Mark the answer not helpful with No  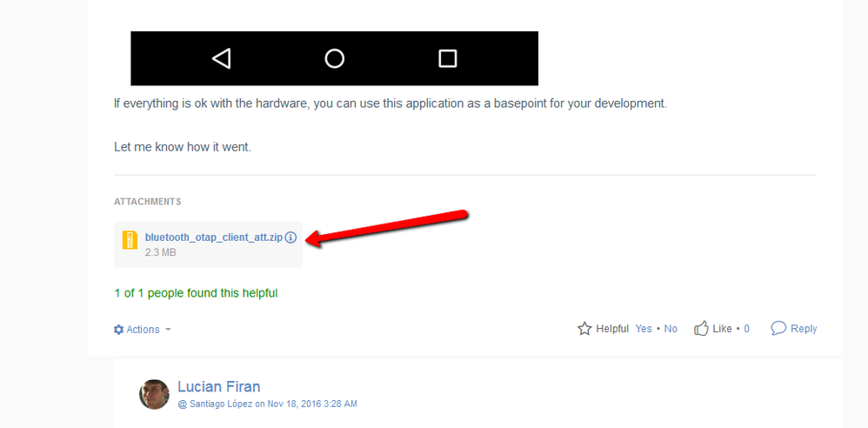coord(671,329)
